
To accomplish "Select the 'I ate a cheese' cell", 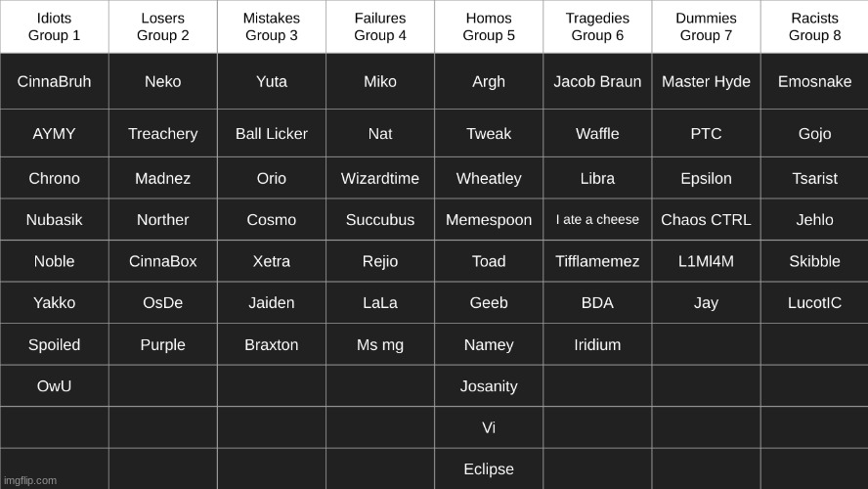I will (x=597, y=220).
